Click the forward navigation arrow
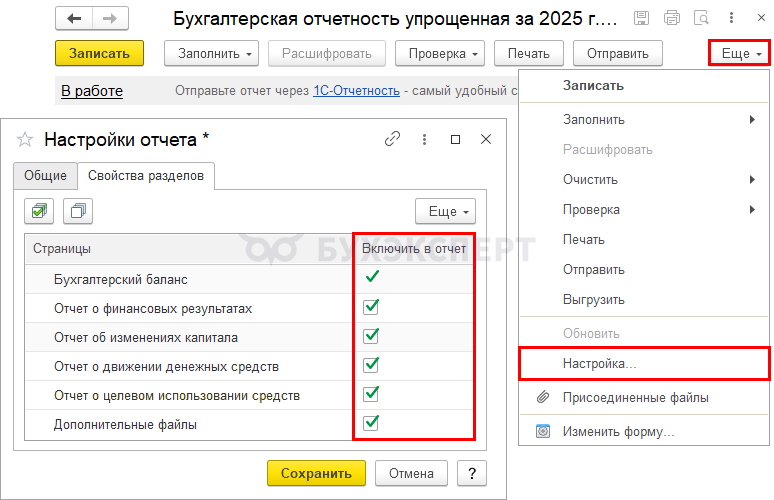774x500 pixels. pyautogui.click(x=109, y=19)
